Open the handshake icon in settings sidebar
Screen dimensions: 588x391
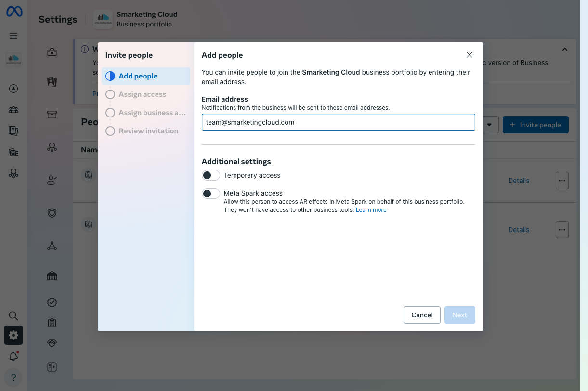tap(52, 343)
